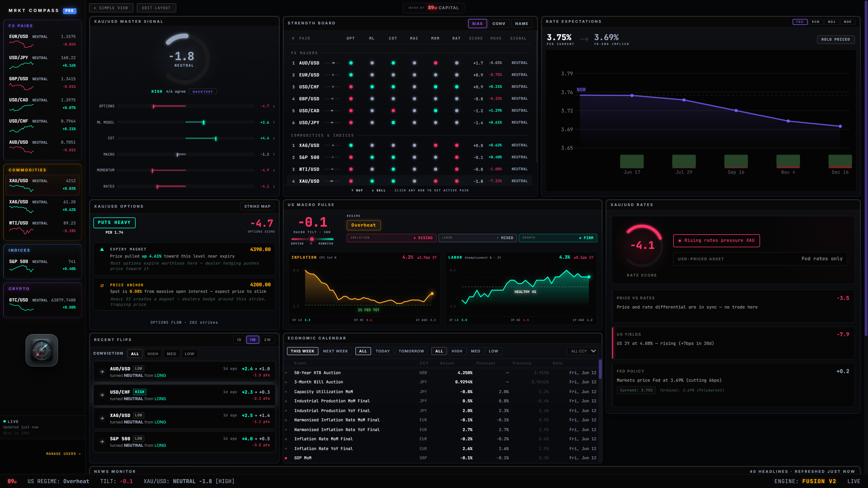Click the arrow icon on S&P 500 flip row
This screenshot has width=868, height=488.
click(x=102, y=442)
